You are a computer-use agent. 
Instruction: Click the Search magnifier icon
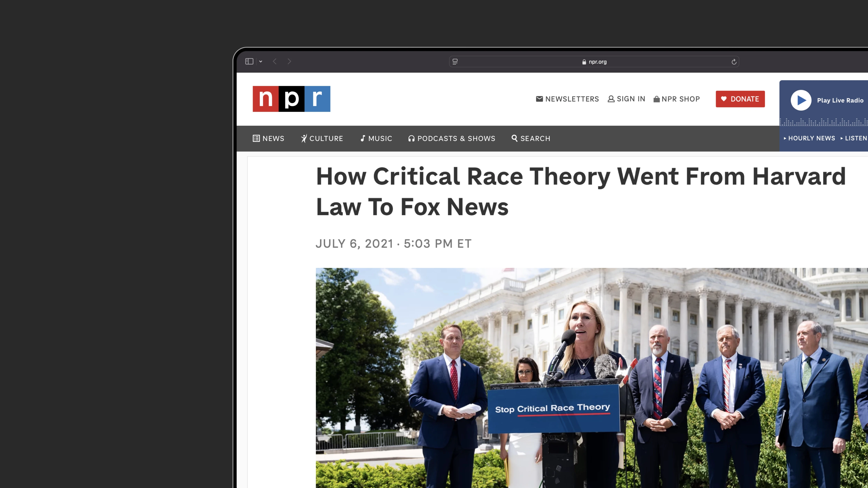coord(514,138)
